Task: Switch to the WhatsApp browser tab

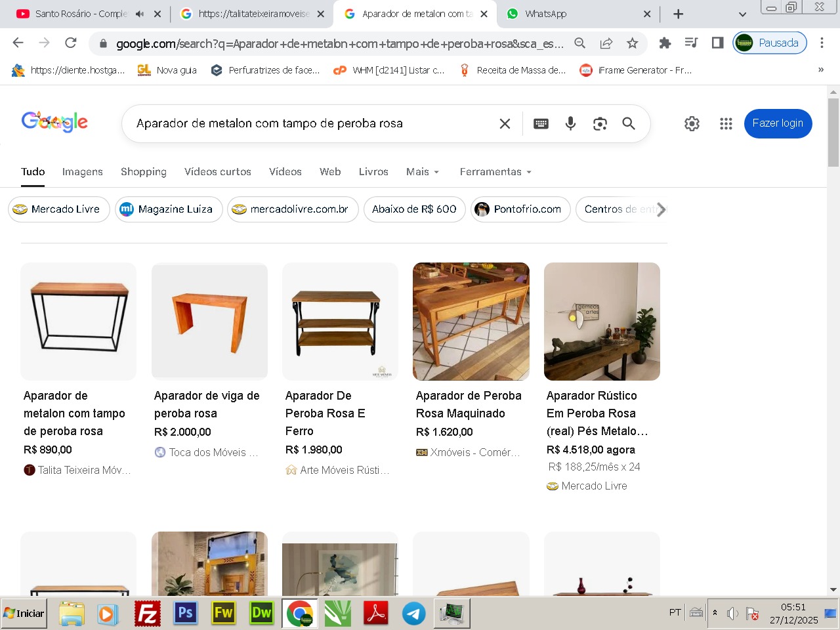Action: coord(571,14)
